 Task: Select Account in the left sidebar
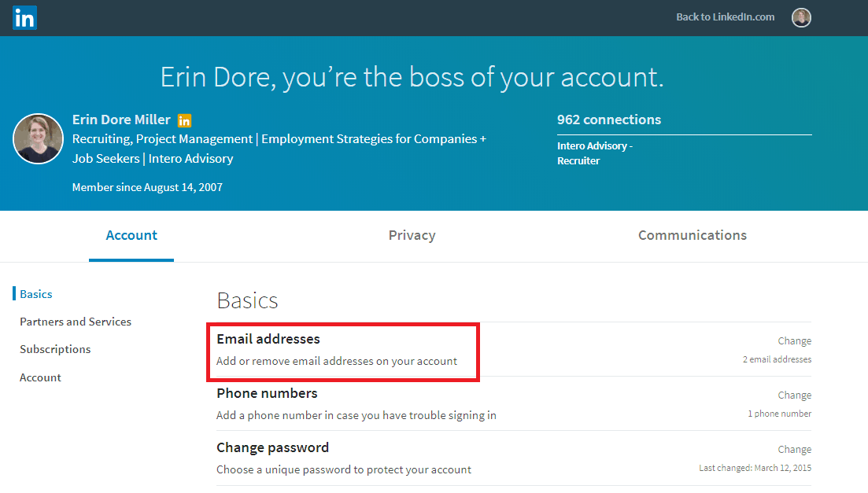tap(40, 377)
